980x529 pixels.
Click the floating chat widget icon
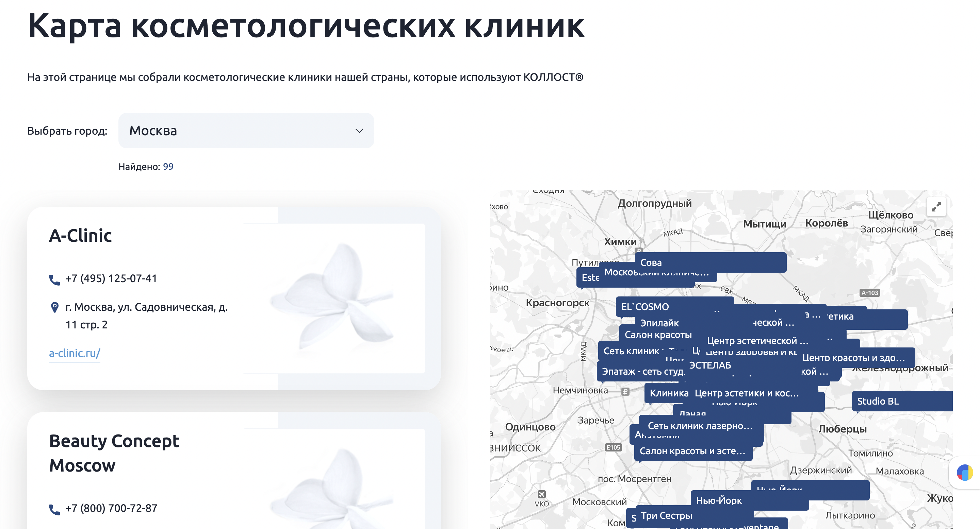(x=965, y=473)
